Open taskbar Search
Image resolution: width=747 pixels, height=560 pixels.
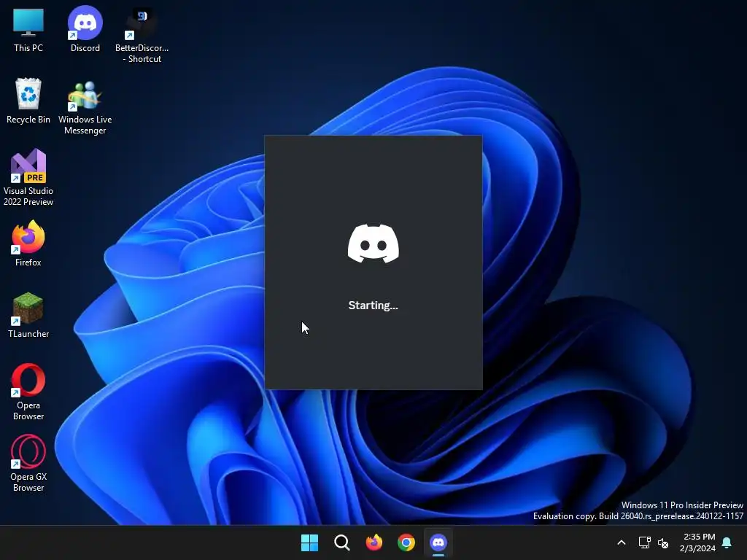pos(341,542)
